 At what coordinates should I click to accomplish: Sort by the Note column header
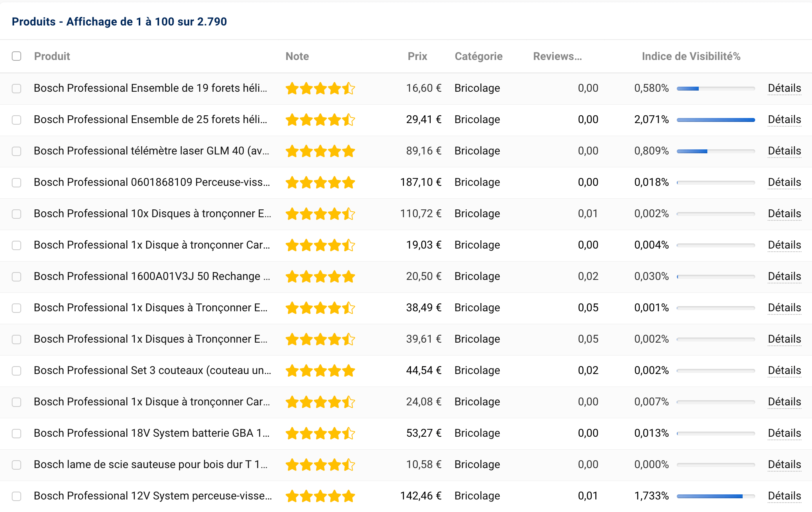pyautogui.click(x=297, y=56)
